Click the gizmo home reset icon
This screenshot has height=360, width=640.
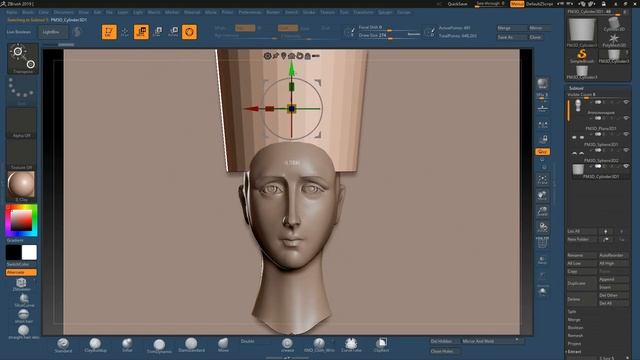(x=291, y=56)
